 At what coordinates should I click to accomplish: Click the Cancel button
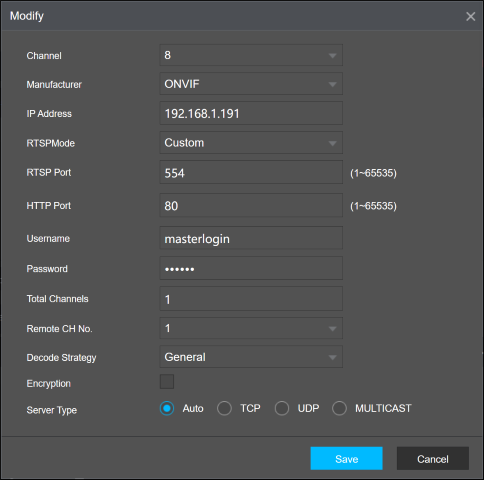(433, 459)
